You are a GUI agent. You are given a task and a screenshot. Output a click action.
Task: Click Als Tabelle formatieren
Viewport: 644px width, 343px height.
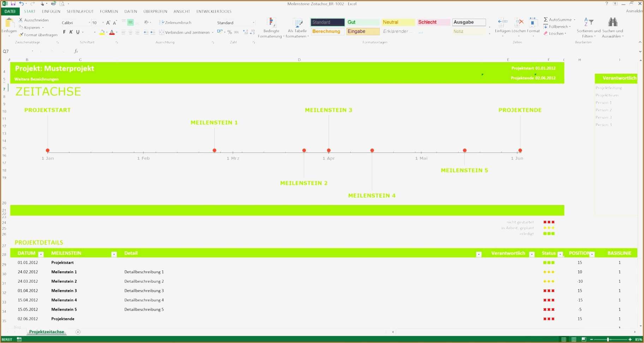tap(297, 26)
